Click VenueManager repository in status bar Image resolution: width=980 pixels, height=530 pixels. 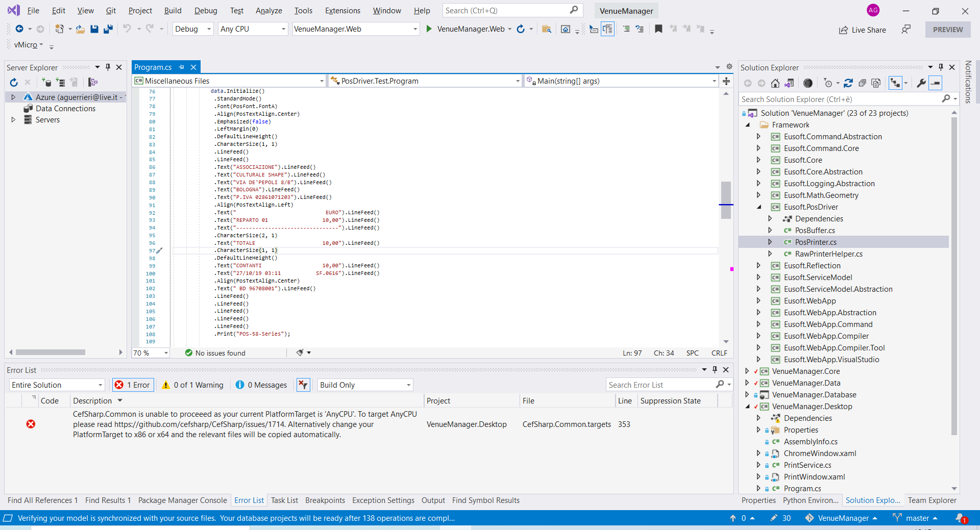point(842,518)
